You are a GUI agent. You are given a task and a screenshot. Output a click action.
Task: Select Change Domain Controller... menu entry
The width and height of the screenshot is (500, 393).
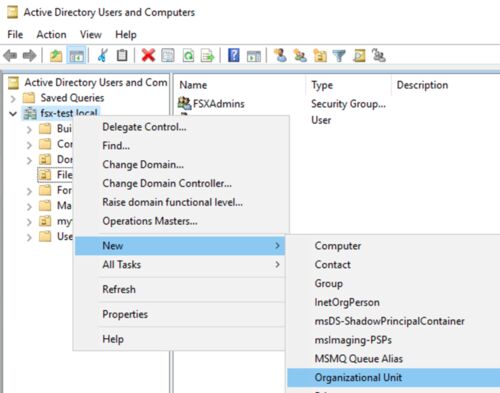tap(180, 183)
